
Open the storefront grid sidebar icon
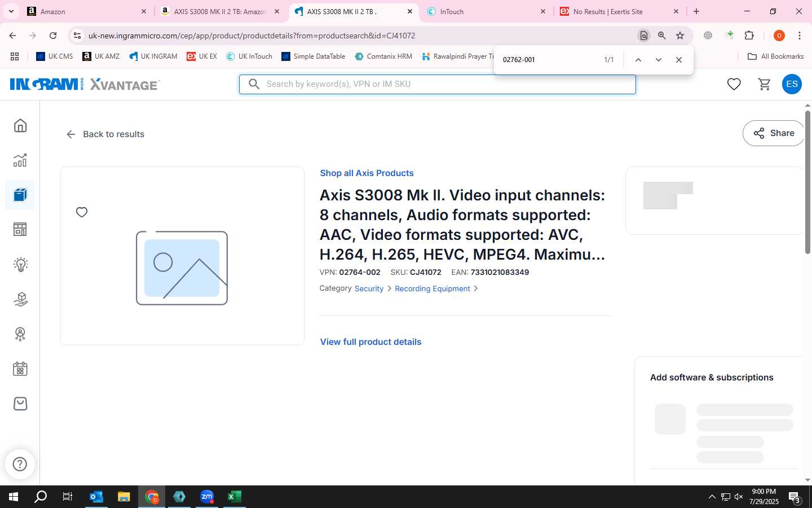coord(20,230)
